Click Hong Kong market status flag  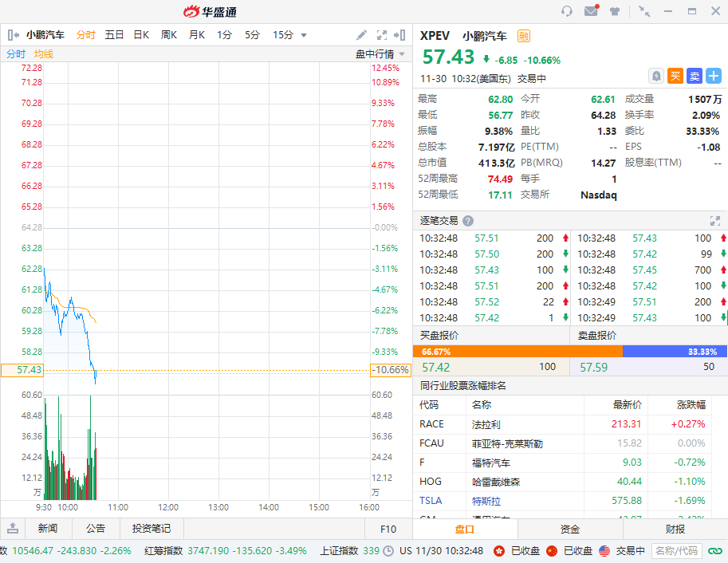(498, 551)
